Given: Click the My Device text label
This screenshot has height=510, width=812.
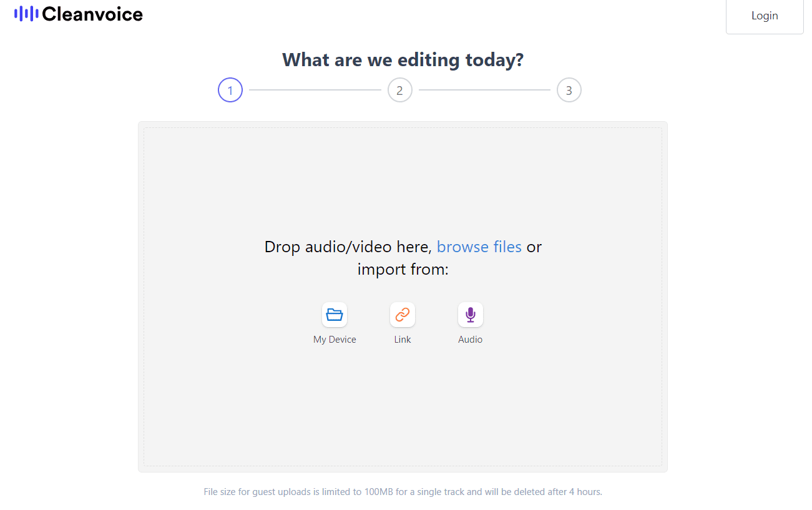Looking at the screenshot, I should (335, 340).
